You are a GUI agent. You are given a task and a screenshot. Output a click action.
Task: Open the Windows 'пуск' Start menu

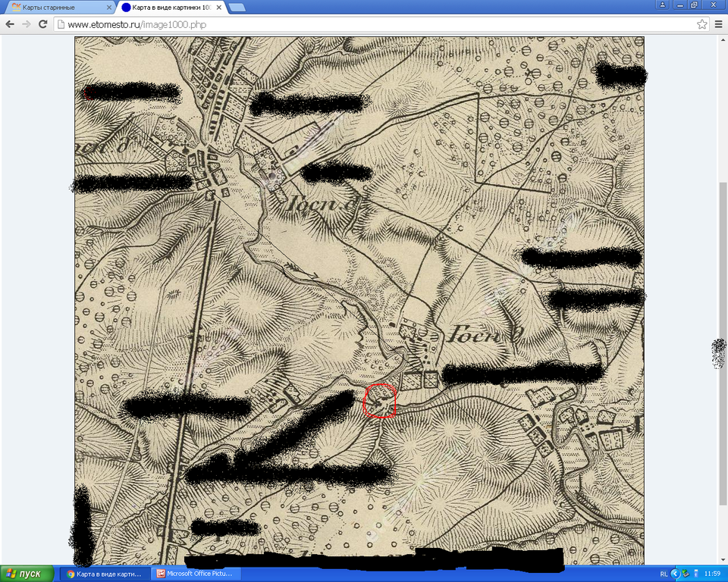27,574
